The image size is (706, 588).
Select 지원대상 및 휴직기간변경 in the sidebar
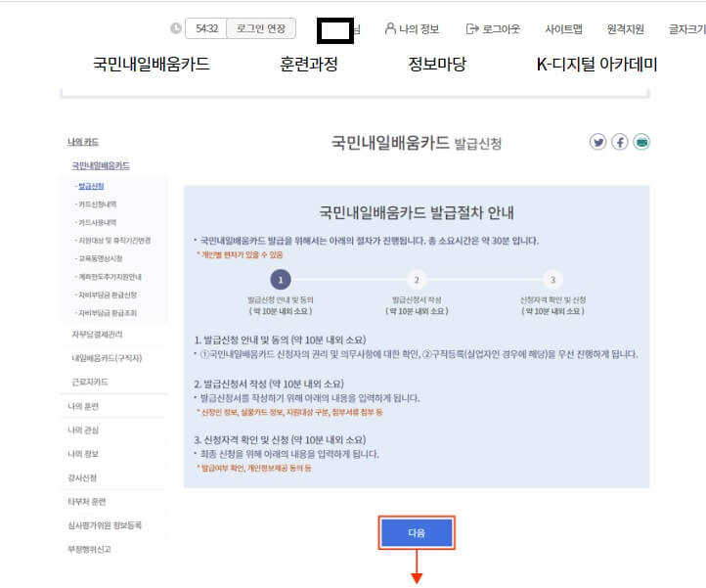[x=114, y=240]
